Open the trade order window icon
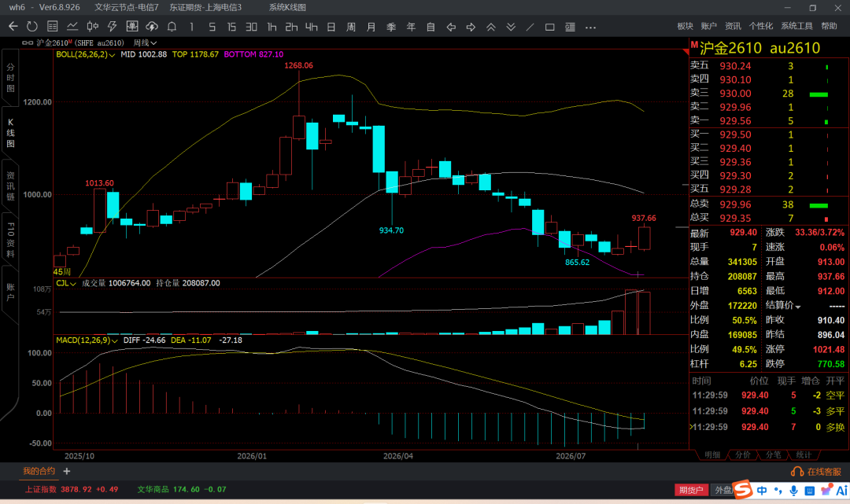The image size is (850, 504). coord(131,27)
